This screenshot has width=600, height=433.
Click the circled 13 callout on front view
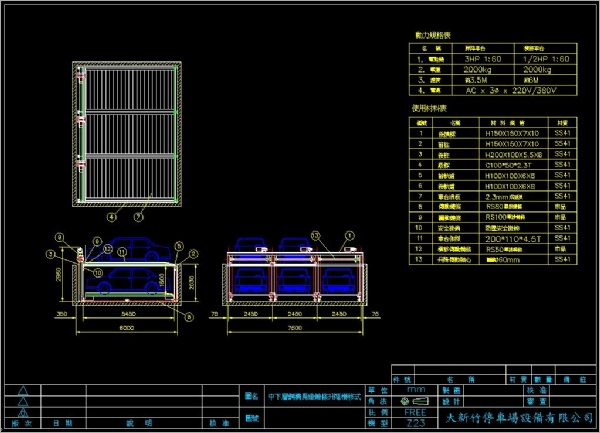pyautogui.click(x=315, y=236)
